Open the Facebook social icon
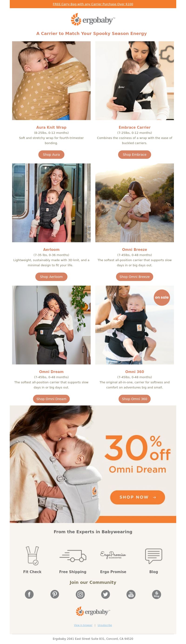The width and height of the screenshot is (186, 644). click(x=29, y=594)
